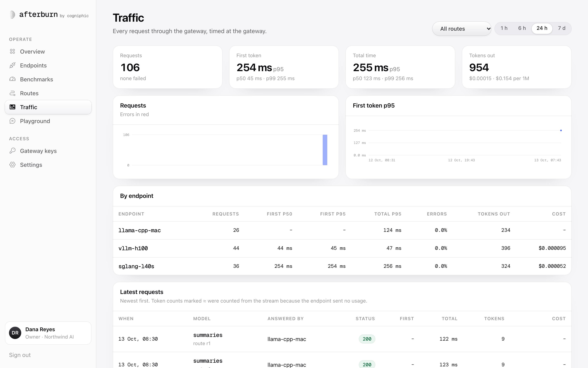This screenshot has width=588, height=368.
Task: Click the $0.000095 cost cell
Action: tap(552, 248)
